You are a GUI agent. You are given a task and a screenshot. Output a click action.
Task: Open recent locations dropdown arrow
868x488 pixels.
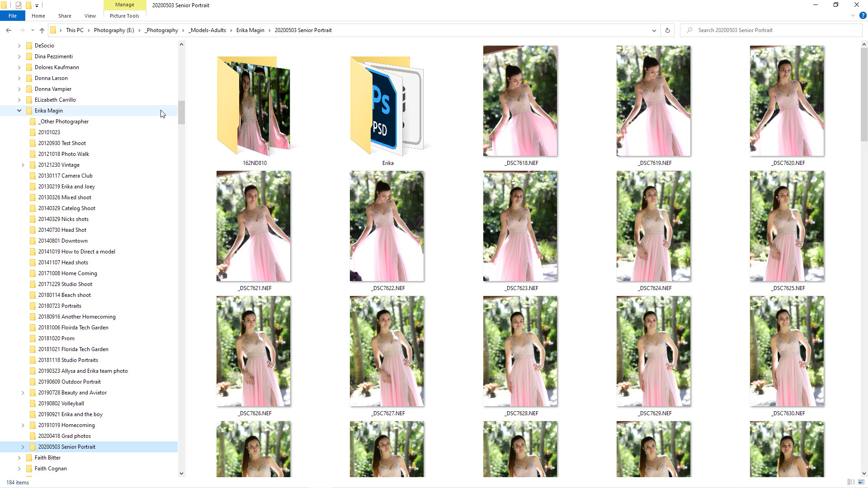point(33,30)
